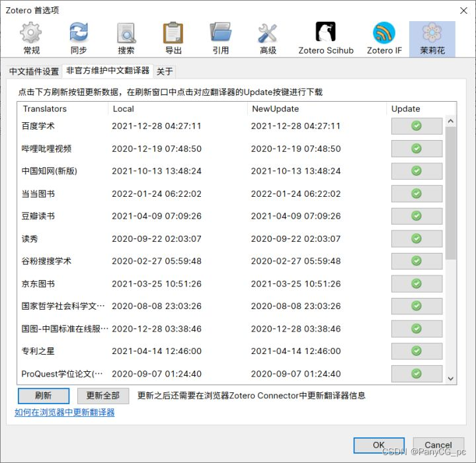476x463 pixels.
Task: Open the 同步 sync preferences pane
Action: coord(79,38)
